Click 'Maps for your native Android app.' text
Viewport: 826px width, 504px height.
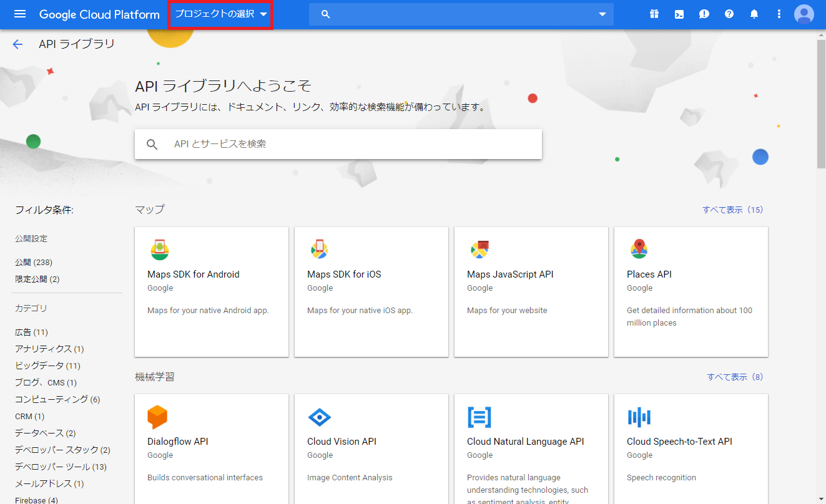[x=208, y=311]
